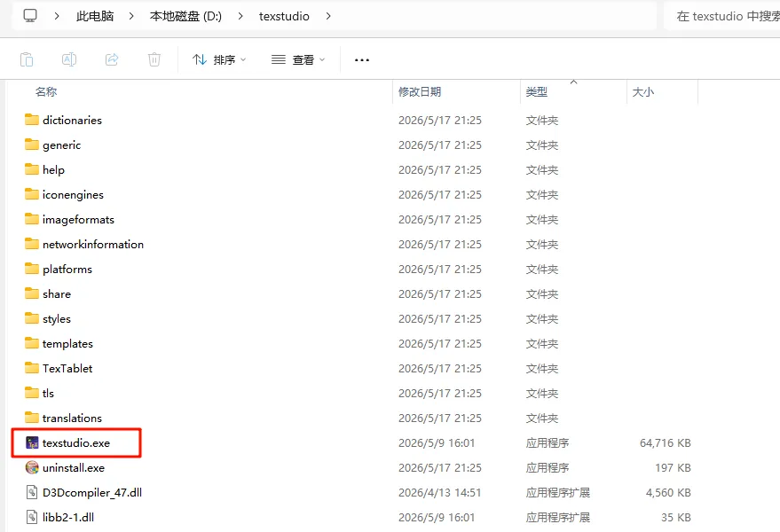This screenshot has width=780, height=532.
Task: Select the imageformats folder icon
Action: click(32, 219)
